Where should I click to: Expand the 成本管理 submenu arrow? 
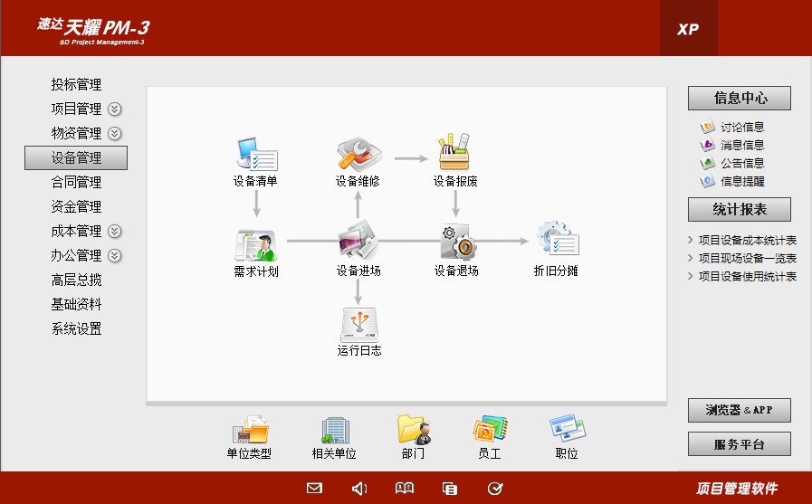coord(115,232)
